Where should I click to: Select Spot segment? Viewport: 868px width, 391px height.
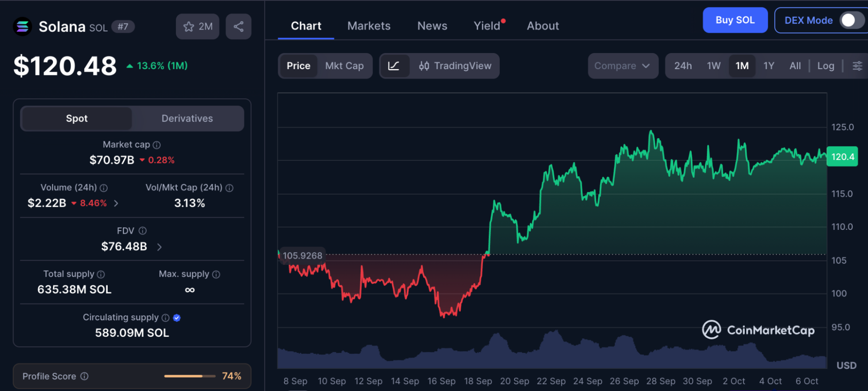coord(77,119)
